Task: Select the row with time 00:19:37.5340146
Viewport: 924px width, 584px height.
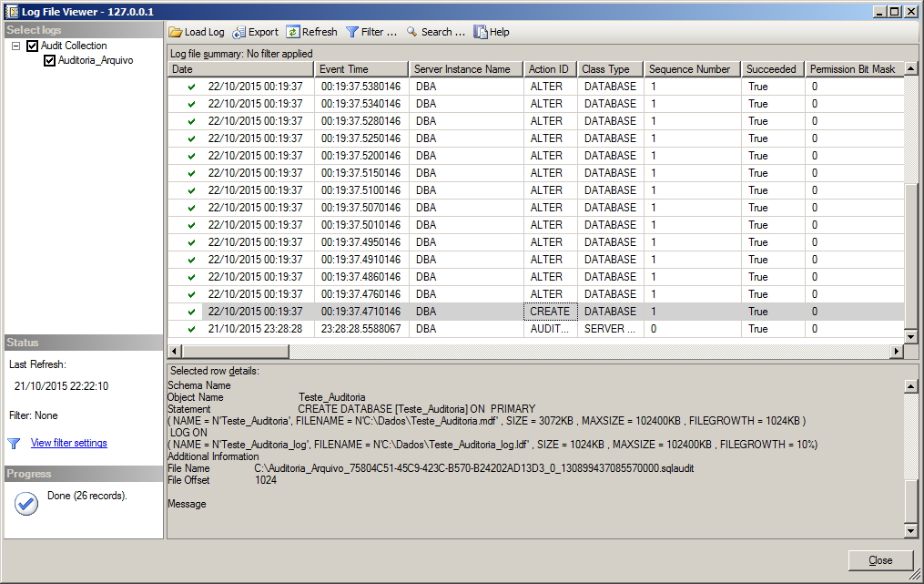Action: click(x=535, y=104)
